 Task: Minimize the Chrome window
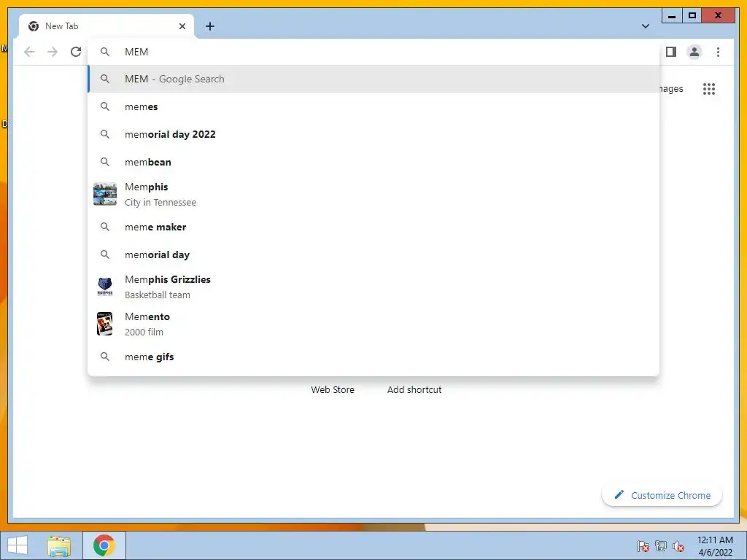(x=672, y=16)
